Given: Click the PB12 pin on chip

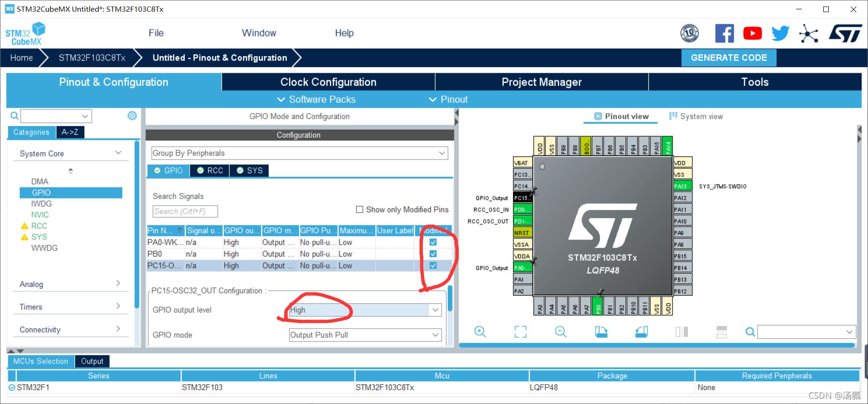Looking at the screenshot, I should click(x=683, y=291).
